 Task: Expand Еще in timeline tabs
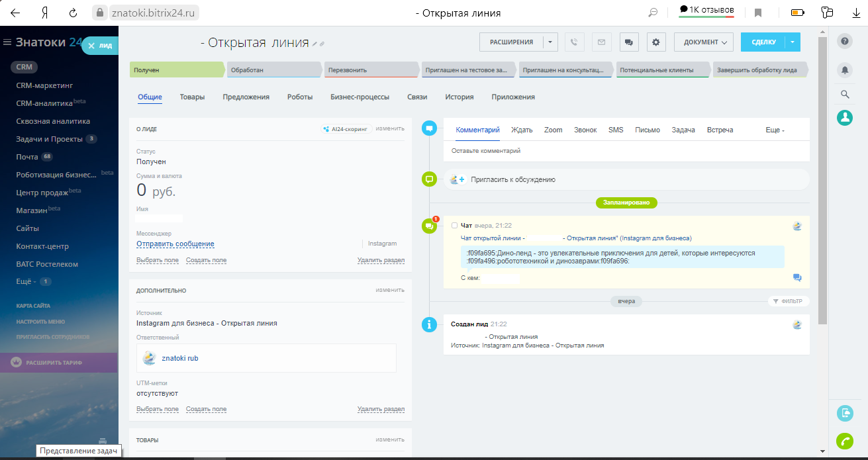coord(775,130)
